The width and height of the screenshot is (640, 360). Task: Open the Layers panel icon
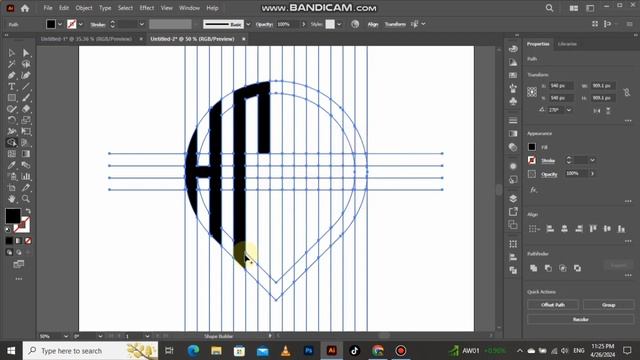pyautogui.click(x=513, y=198)
